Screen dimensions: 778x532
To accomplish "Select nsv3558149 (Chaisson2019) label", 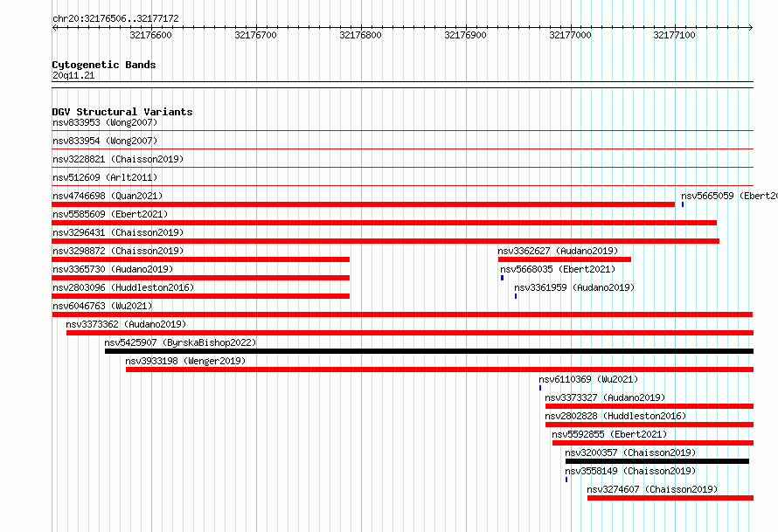I will pos(630,471).
